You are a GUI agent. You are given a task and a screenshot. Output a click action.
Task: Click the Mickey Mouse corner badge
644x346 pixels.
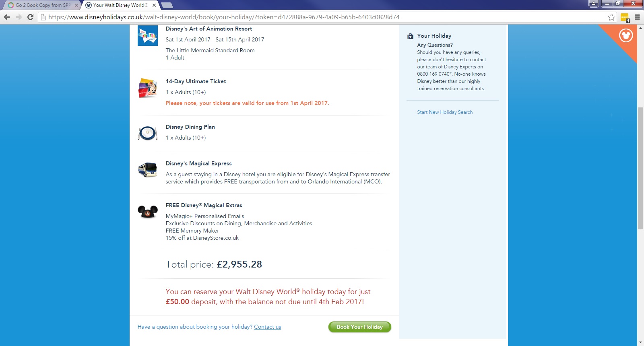[x=626, y=35]
